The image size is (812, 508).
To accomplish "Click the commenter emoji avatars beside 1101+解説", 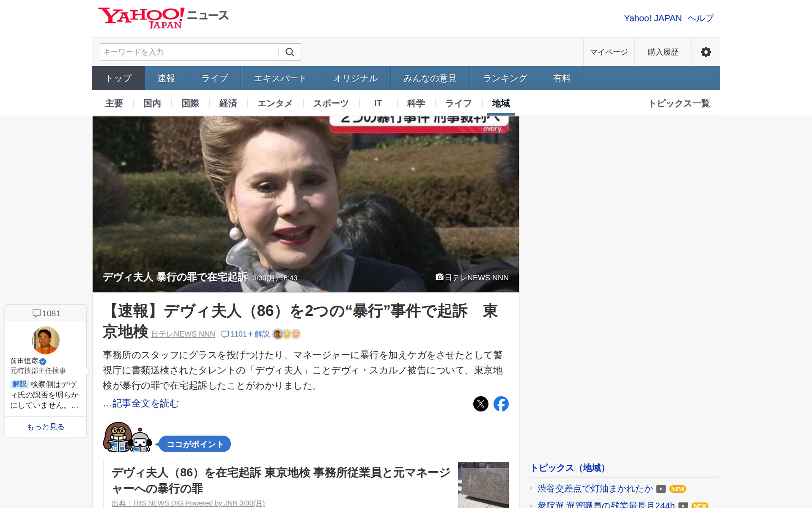I will tap(287, 334).
